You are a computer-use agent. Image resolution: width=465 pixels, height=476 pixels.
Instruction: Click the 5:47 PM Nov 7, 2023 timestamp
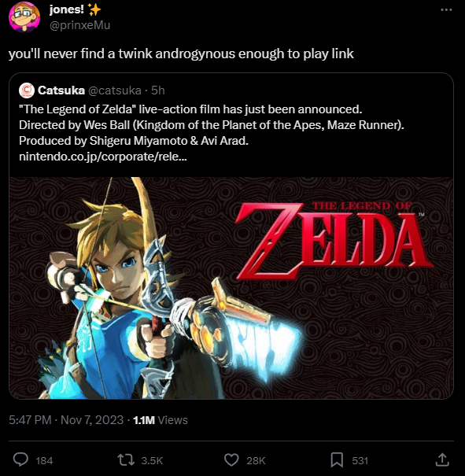(x=66, y=420)
